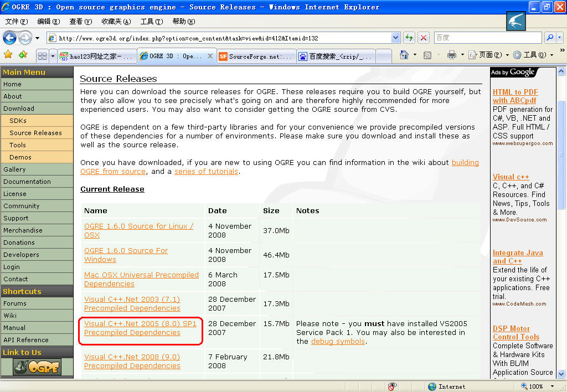Add to Favorites with star-plus icon
Image resolution: width=567 pixels, height=392 pixels.
(x=23, y=55)
